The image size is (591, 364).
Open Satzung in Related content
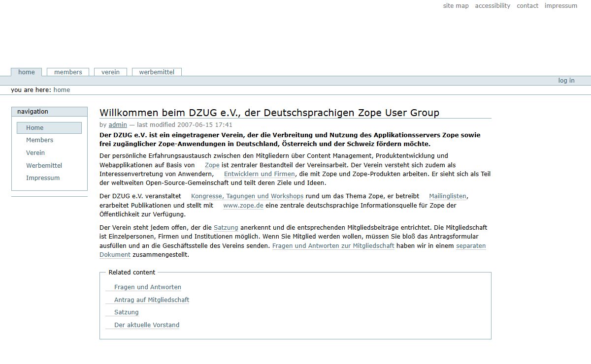(127, 312)
